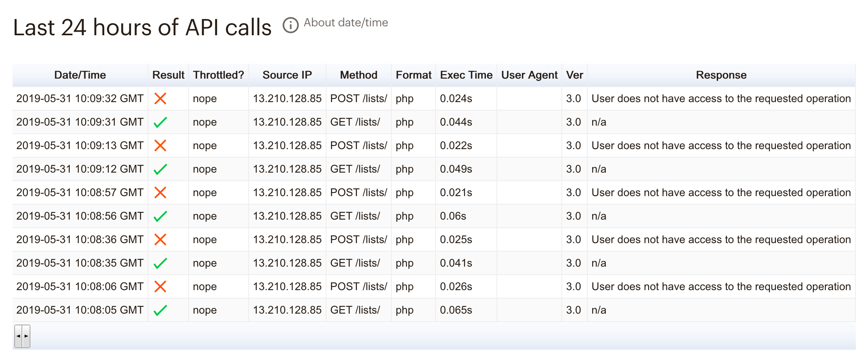The width and height of the screenshot is (868, 359).
Task: Click the Response column header
Action: point(721,75)
